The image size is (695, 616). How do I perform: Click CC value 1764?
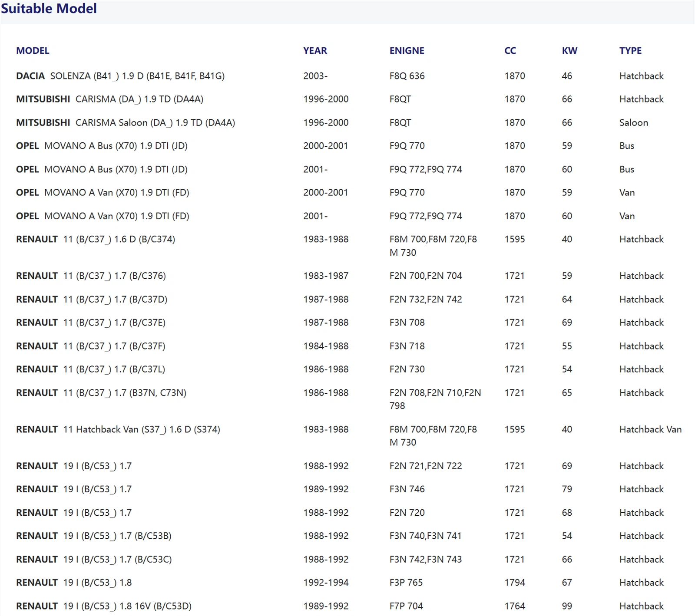515,606
